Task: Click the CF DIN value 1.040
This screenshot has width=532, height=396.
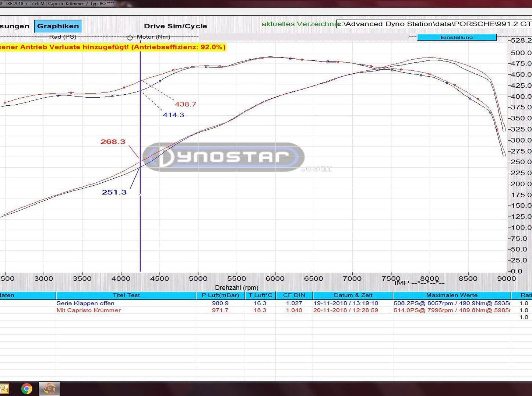Action: point(295,310)
